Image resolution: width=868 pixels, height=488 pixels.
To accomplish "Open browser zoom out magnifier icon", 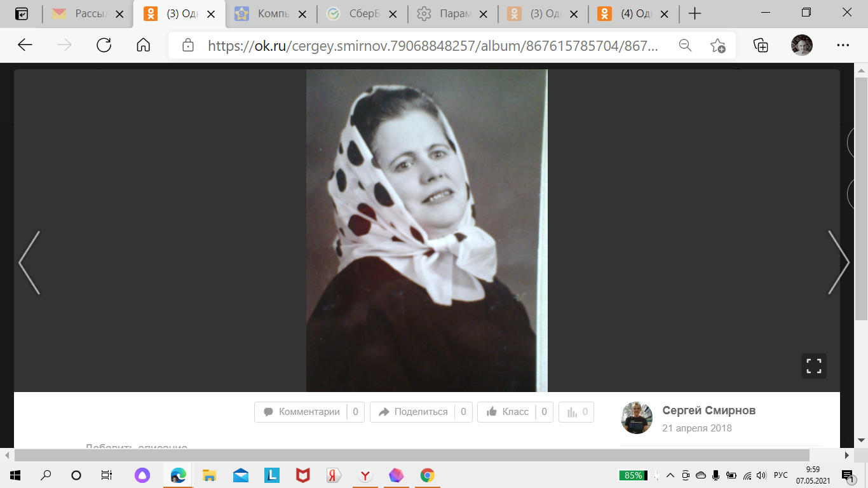I will coord(685,45).
